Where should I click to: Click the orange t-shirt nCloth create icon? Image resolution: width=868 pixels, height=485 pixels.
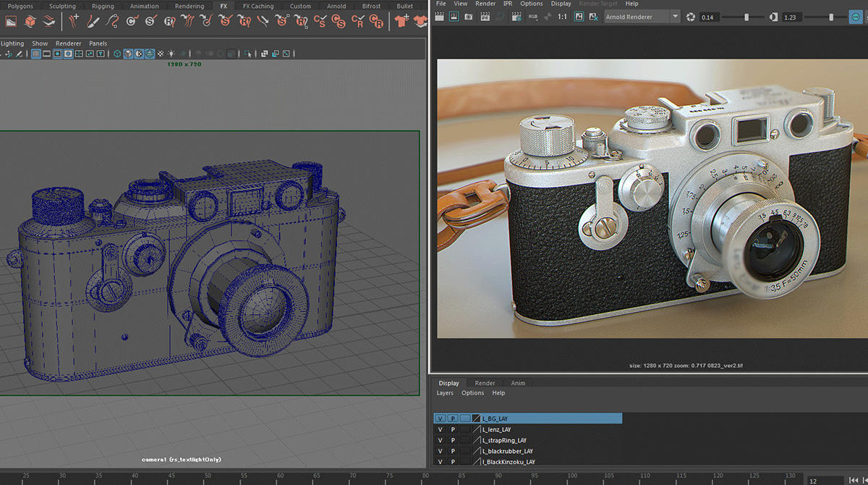tap(401, 22)
